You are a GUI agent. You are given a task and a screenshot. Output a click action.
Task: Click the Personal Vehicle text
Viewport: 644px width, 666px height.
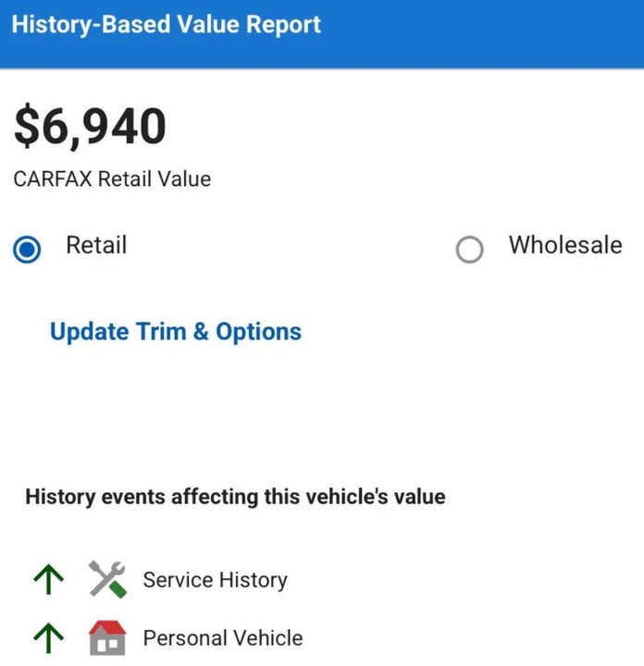point(223,638)
